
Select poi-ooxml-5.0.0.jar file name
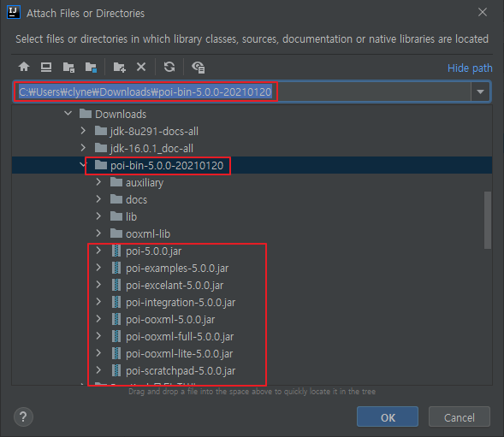pos(170,319)
